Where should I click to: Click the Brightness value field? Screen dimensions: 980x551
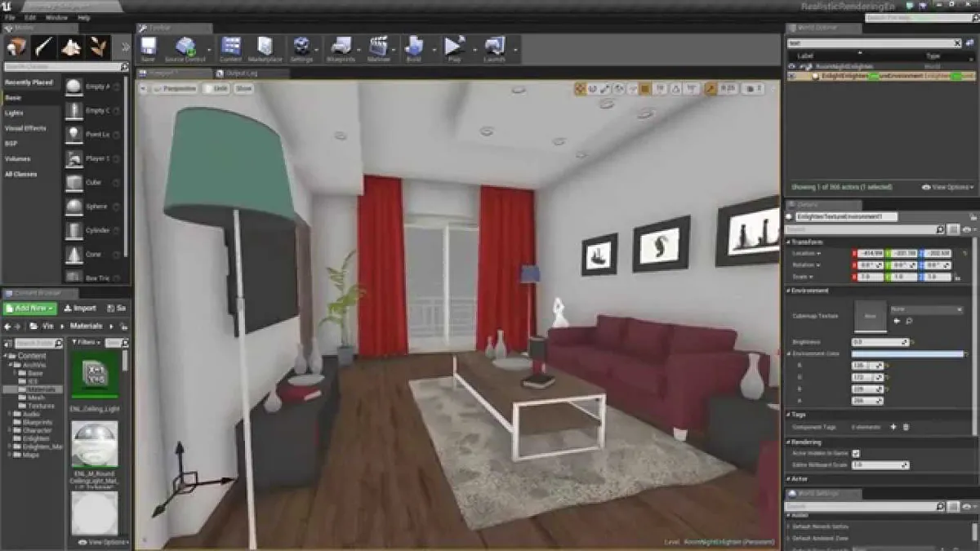(880, 342)
